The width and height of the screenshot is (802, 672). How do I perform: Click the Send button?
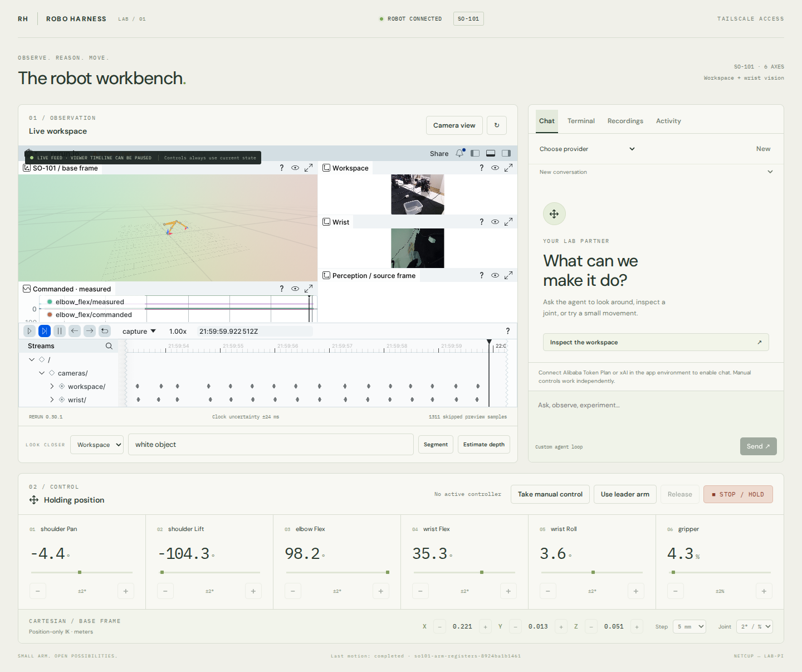coord(758,446)
